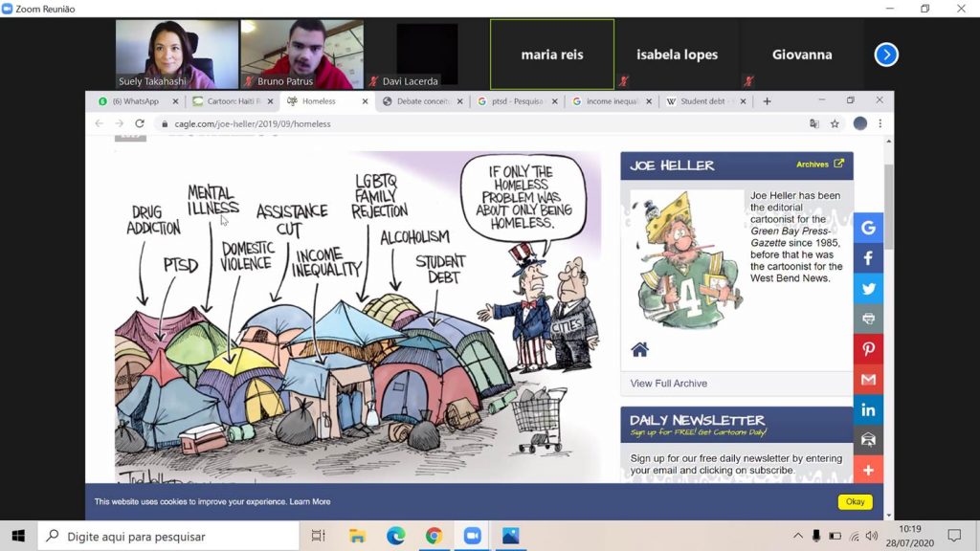Click the print share icon
Viewport: 980px width, 551px height.
pyautogui.click(x=868, y=319)
